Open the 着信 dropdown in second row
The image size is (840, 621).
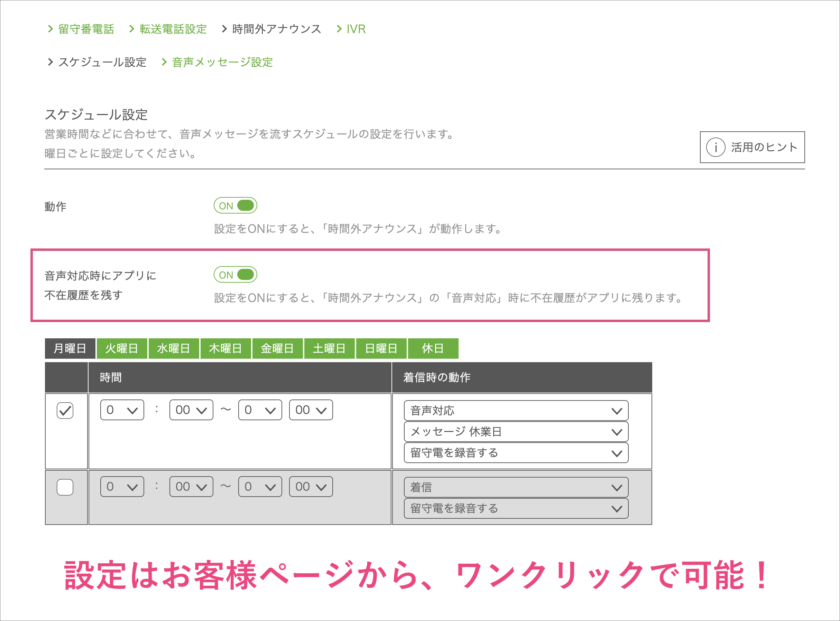516,488
